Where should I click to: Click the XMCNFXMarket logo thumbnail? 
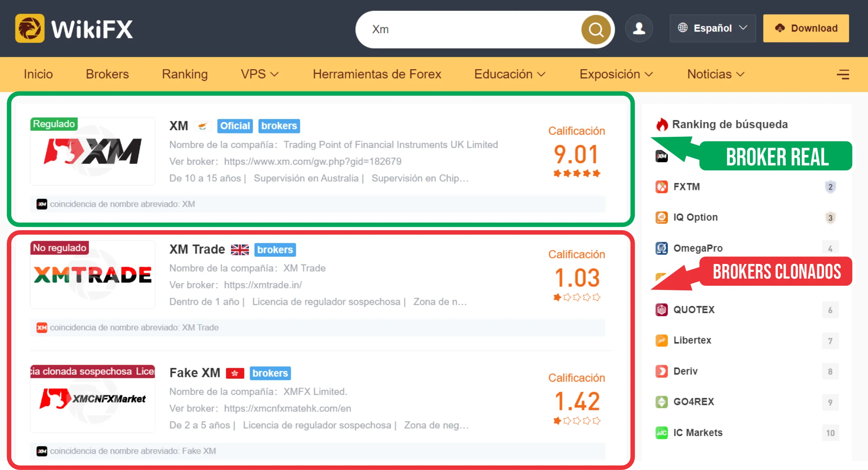tap(92, 399)
